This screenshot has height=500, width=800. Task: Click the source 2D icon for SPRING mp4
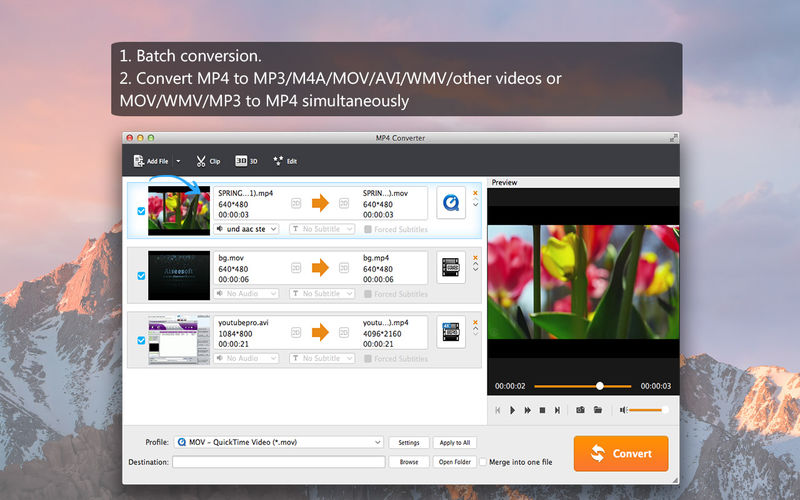pos(296,204)
